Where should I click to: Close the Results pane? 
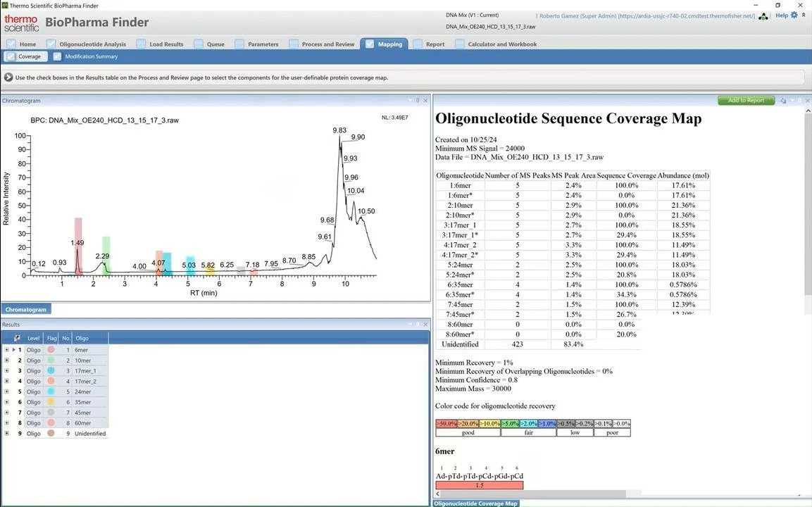pyautogui.click(x=425, y=324)
